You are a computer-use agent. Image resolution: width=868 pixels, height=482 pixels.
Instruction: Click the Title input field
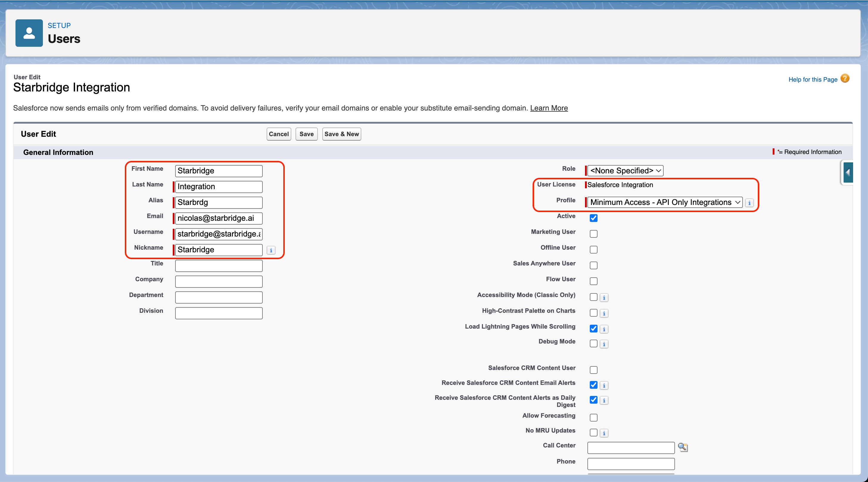coord(219,266)
